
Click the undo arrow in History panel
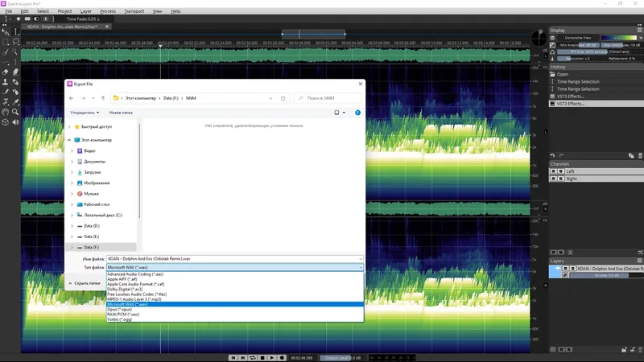(x=552, y=156)
